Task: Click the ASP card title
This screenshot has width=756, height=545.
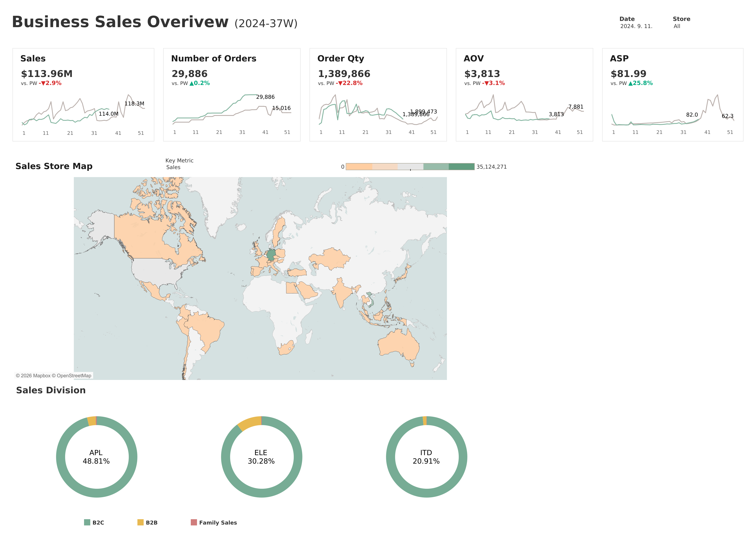Action: pos(619,58)
